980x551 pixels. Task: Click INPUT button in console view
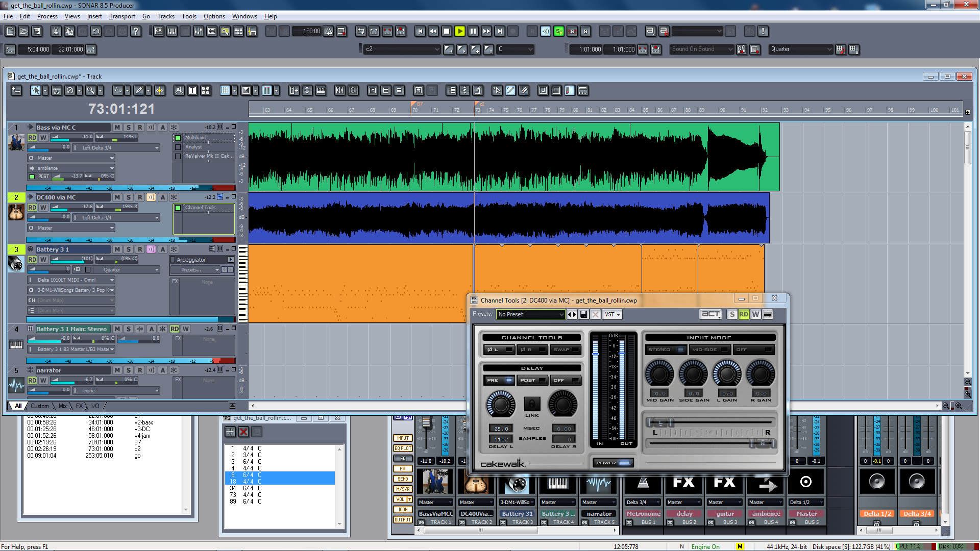pos(403,438)
